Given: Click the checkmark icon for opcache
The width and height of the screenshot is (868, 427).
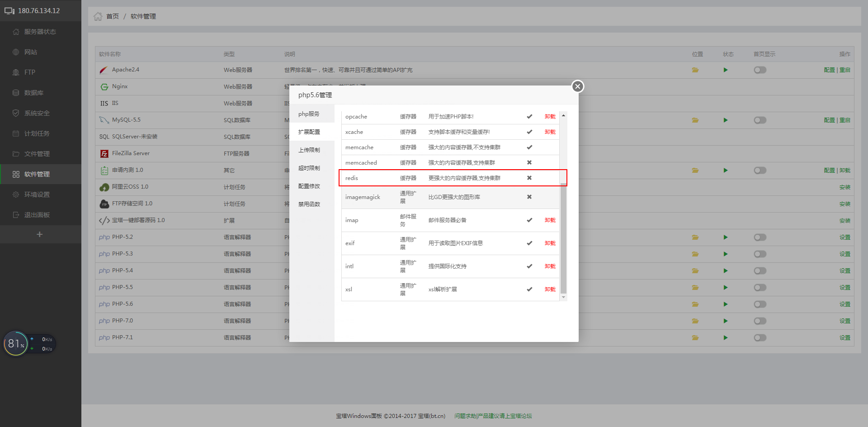Looking at the screenshot, I should (x=529, y=117).
